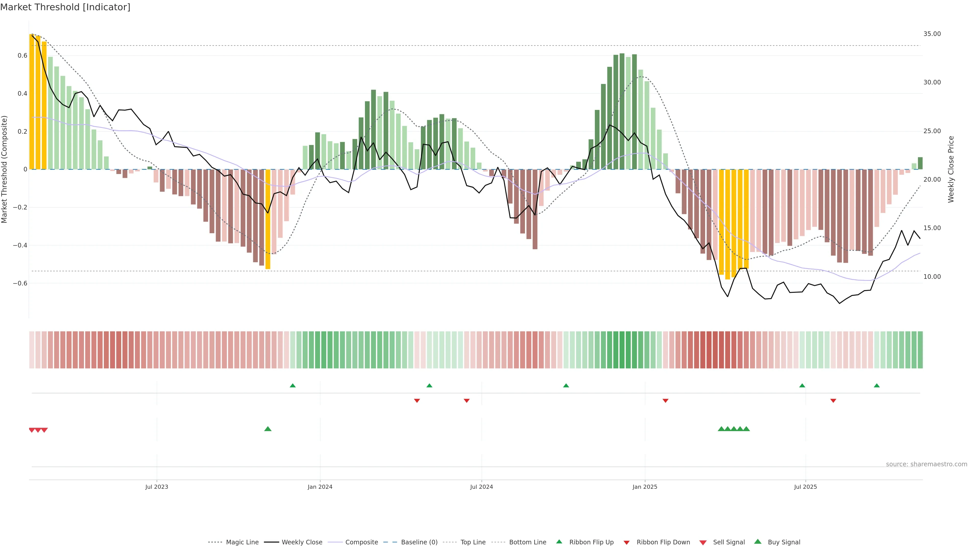This screenshot has width=980, height=551.
Task: Click the Jan 2024 x-axis label
Action: click(320, 487)
